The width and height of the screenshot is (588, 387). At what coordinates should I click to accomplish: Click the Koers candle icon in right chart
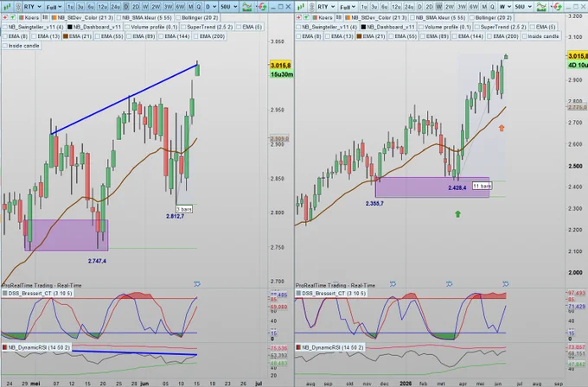tap(316, 17)
